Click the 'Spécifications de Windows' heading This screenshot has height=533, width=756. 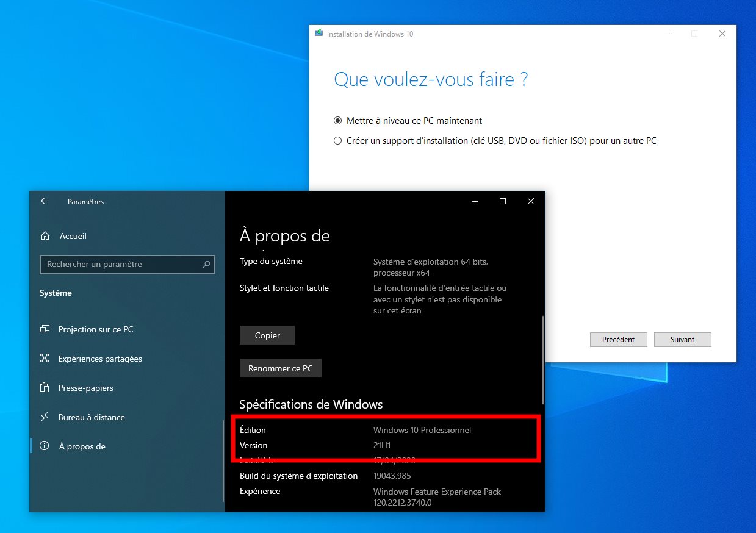pos(311,404)
